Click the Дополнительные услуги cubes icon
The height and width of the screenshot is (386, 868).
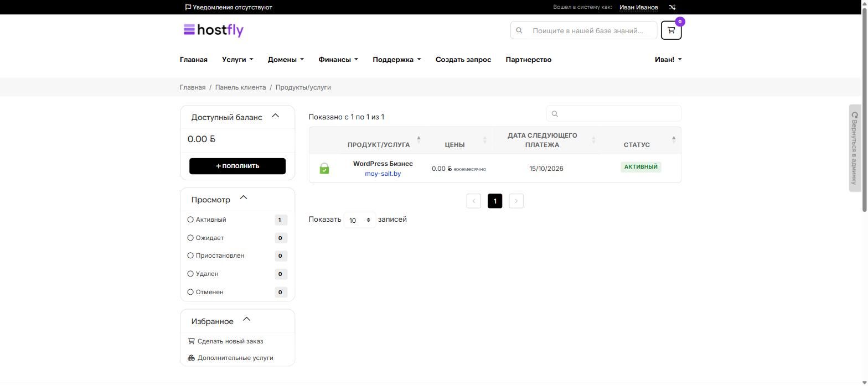point(191,358)
